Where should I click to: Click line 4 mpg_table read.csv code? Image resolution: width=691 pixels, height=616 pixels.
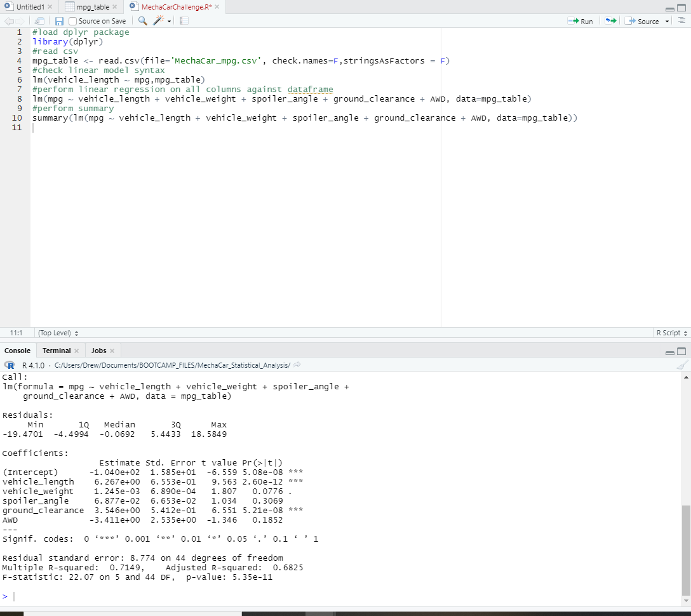(241, 61)
